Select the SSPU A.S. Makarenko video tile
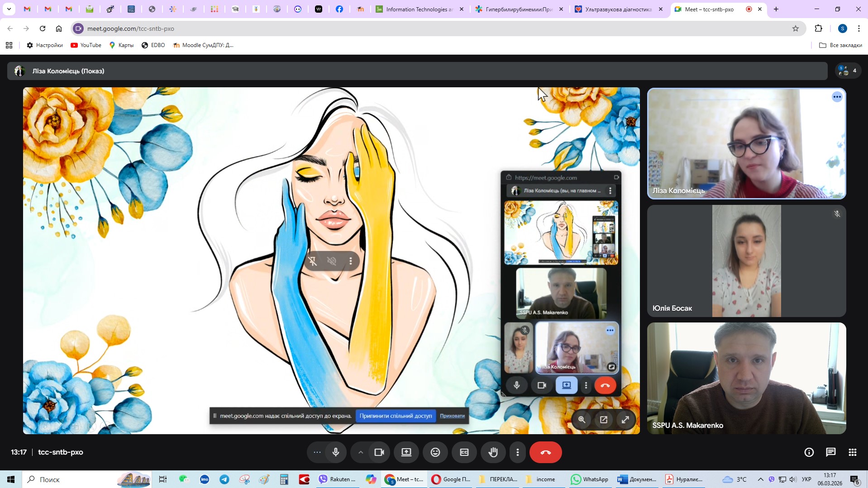This screenshot has height=488, width=868. pos(746,378)
